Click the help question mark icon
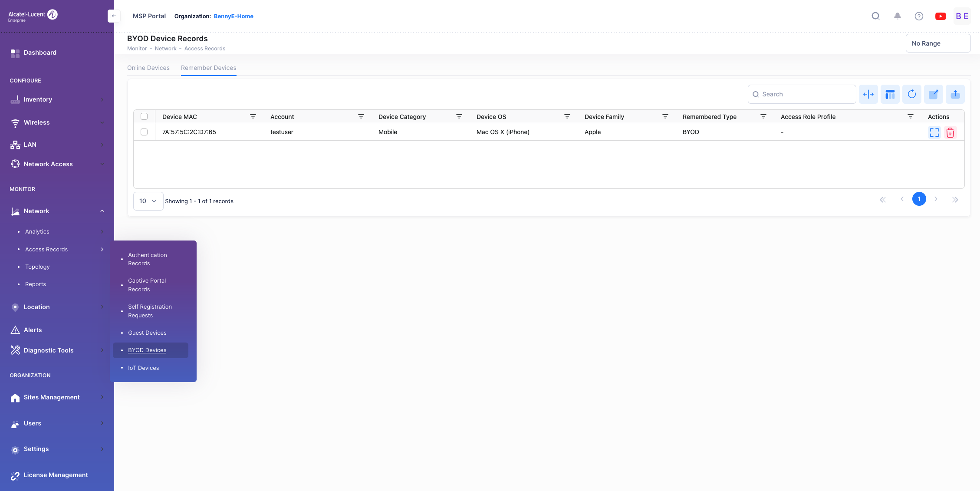This screenshot has width=980, height=491. pos(918,16)
